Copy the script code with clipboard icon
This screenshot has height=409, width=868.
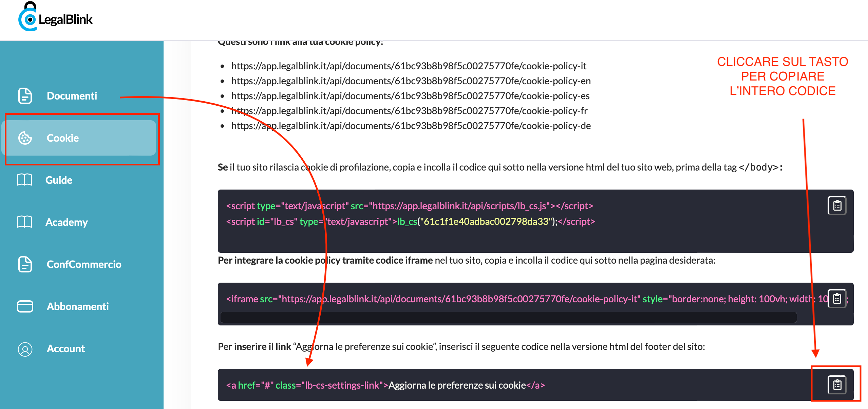[837, 206]
